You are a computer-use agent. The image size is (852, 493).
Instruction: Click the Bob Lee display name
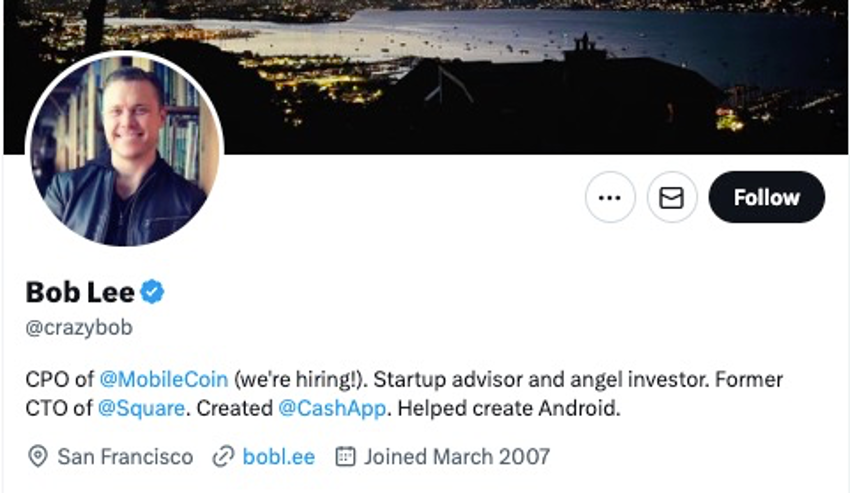(80, 292)
